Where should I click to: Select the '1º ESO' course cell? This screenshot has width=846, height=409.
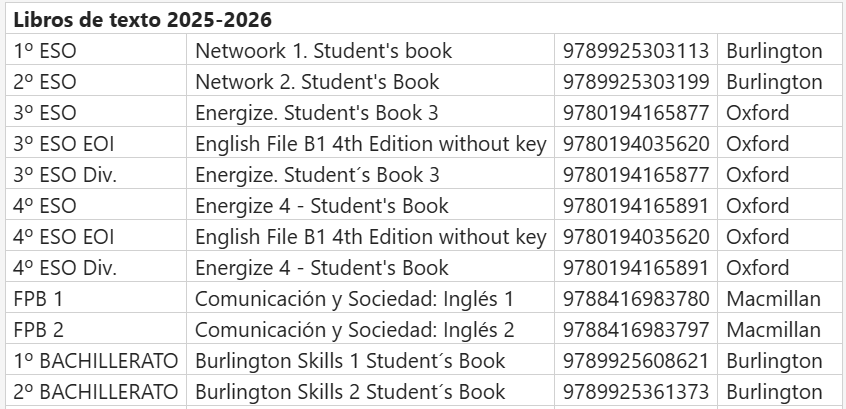pyautogui.click(x=45, y=51)
